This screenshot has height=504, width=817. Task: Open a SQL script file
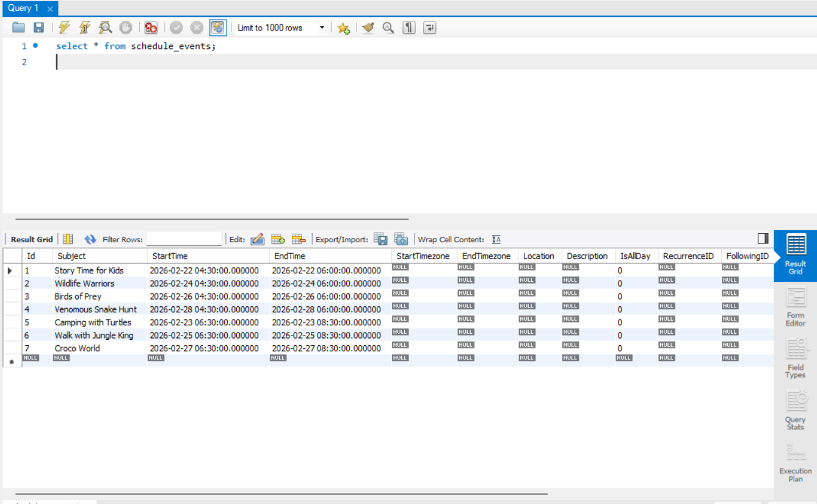19,27
